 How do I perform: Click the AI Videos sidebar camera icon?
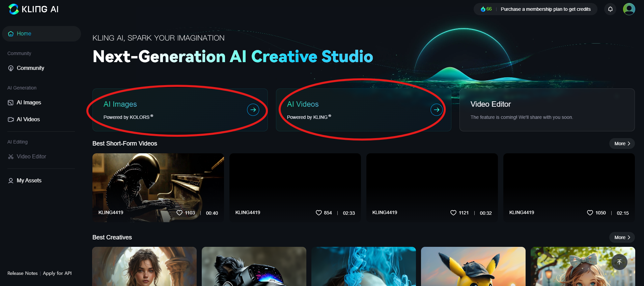pyautogui.click(x=11, y=120)
